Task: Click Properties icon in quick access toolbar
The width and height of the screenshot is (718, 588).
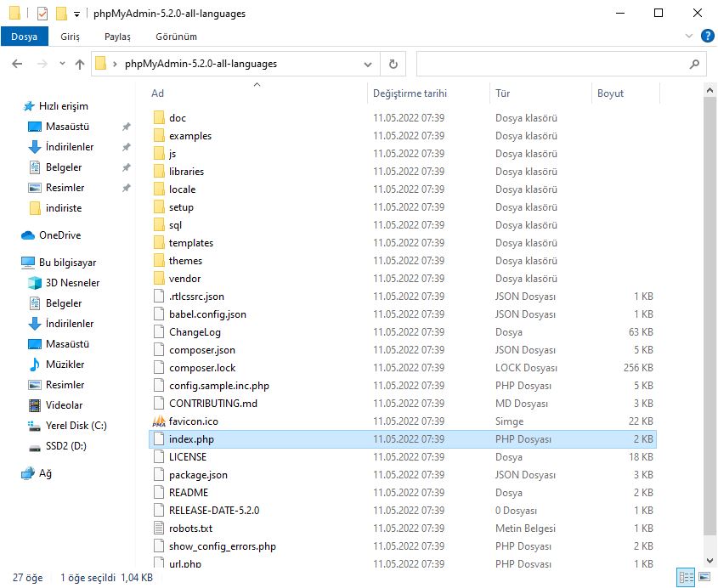Action: pos(42,14)
